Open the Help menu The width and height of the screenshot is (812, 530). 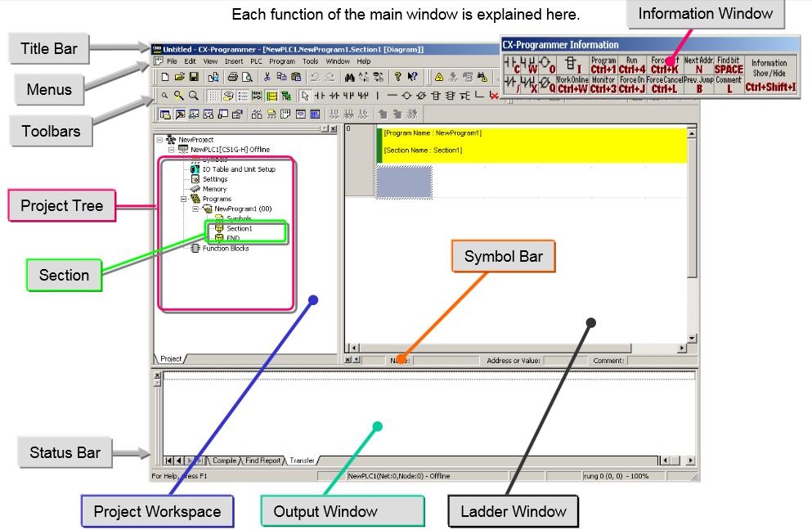(x=364, y=61)
